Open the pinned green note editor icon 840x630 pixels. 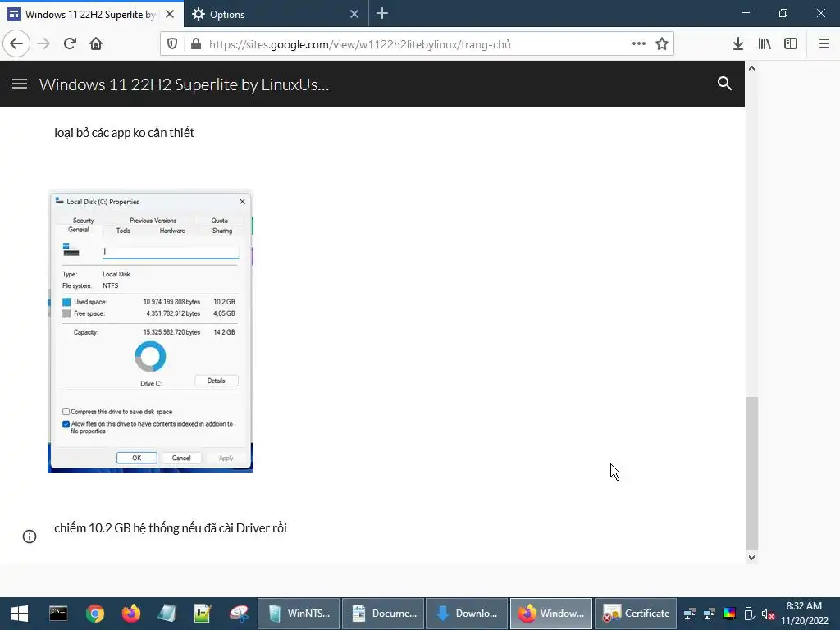203,614
